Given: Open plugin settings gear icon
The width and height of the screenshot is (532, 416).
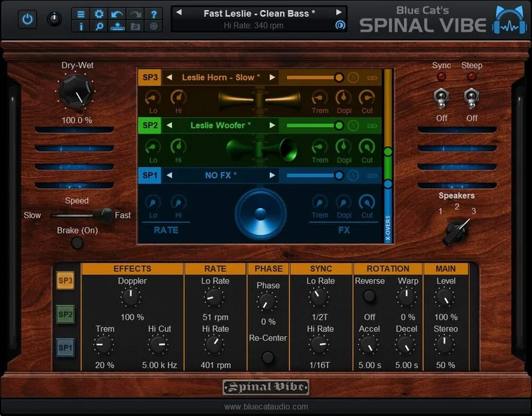Looking at the screenshot, I should (99, 14).
